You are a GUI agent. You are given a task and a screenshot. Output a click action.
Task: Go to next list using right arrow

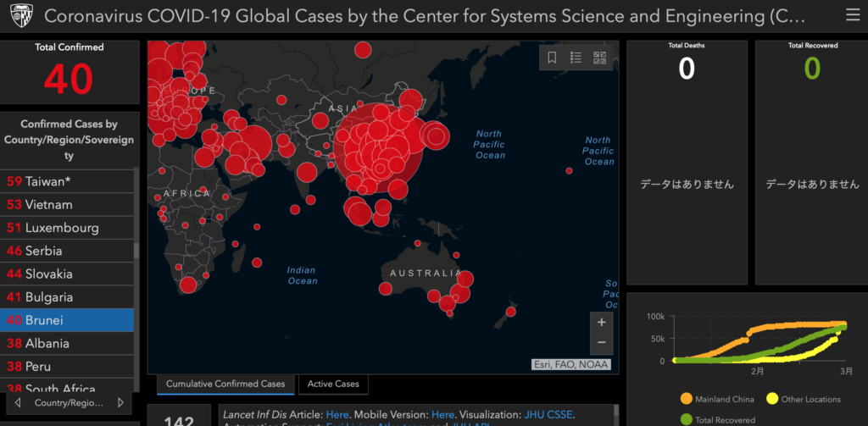click(x=120, y=403)
